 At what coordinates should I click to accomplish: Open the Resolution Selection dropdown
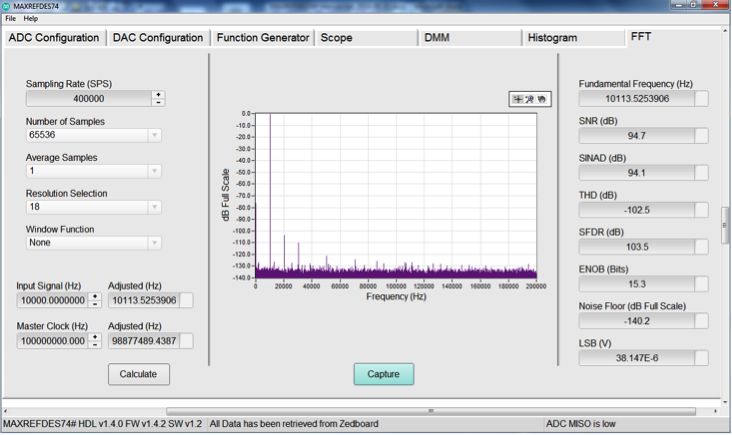point(154,207)
